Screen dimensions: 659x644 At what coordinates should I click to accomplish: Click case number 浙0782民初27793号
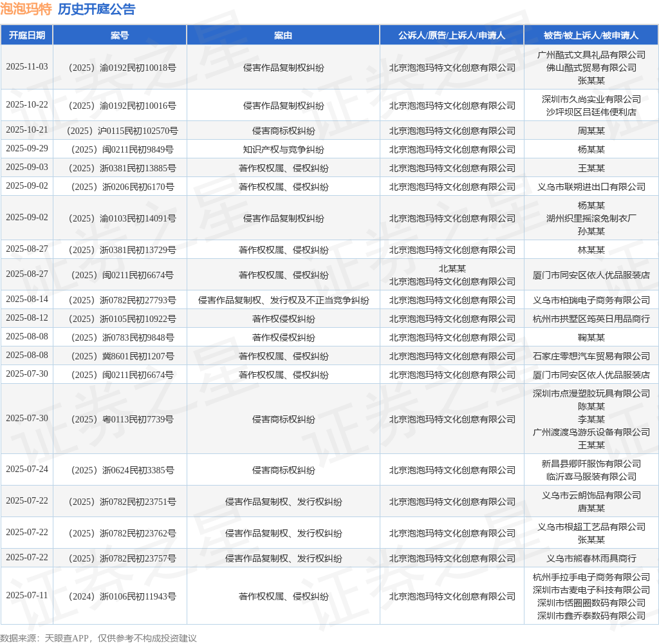(x=122, y=300)
